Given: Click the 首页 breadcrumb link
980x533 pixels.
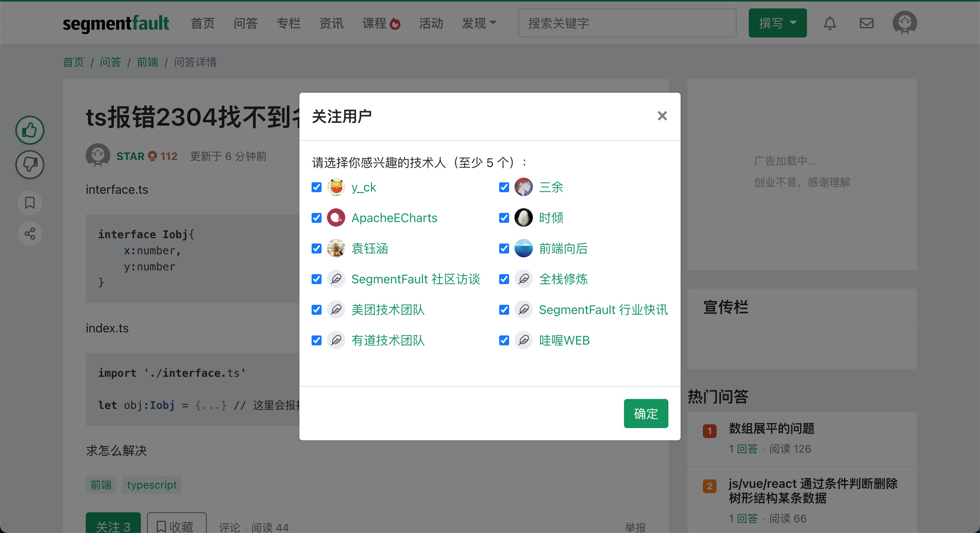Looking at the screenshot, I should point(73,62).
